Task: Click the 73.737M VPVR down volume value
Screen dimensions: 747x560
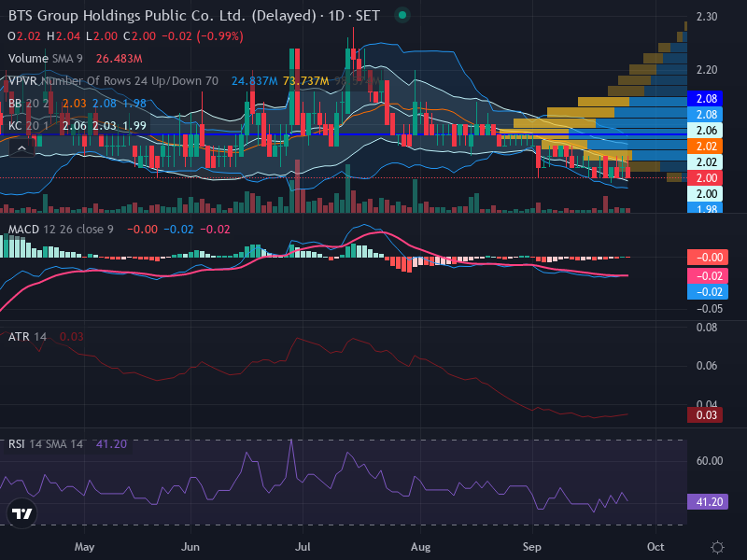Action: point(306,81)
